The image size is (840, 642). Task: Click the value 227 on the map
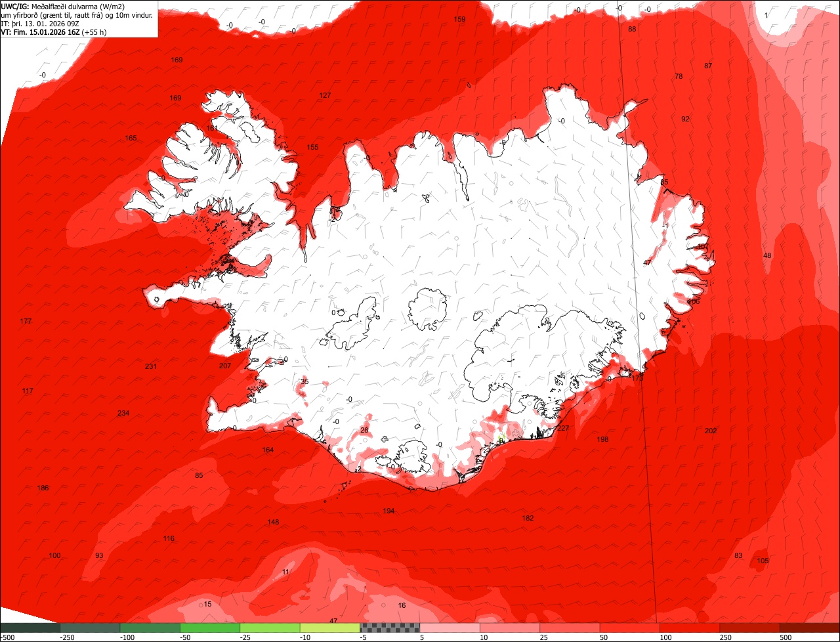(x=563, y=428)
